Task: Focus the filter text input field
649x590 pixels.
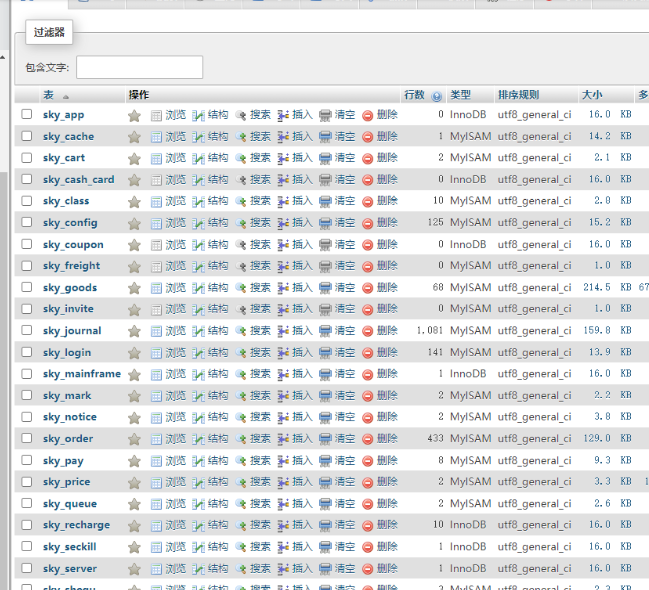Action: 139,67
